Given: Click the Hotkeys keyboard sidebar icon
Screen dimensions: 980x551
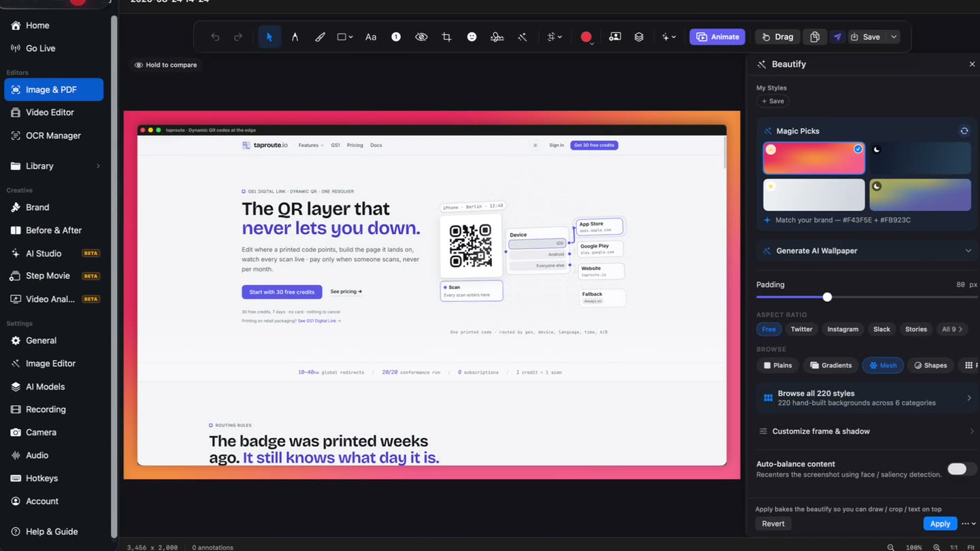Looking at the screenshot, I should [15, 478].
